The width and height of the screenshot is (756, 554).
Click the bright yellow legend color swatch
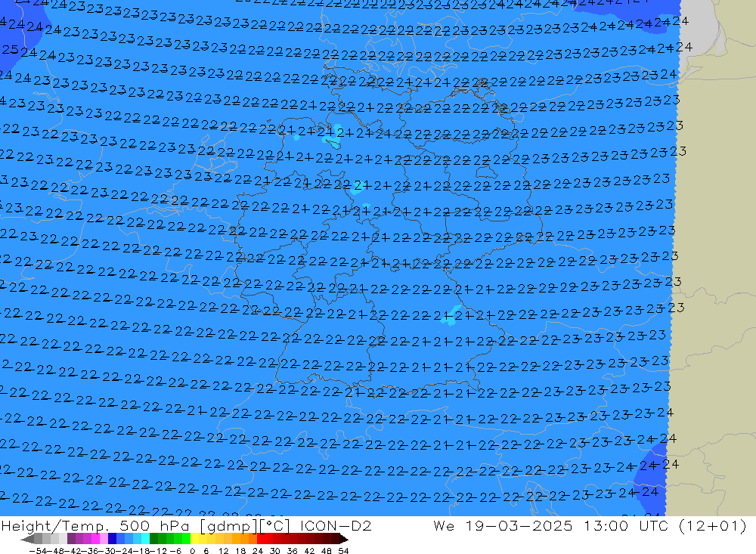(195, 539)
